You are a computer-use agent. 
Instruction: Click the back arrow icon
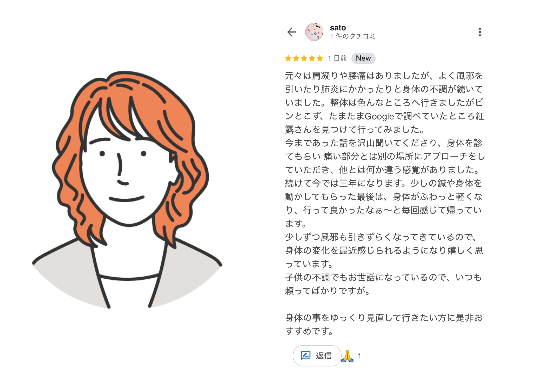click(x=292, y=32)
